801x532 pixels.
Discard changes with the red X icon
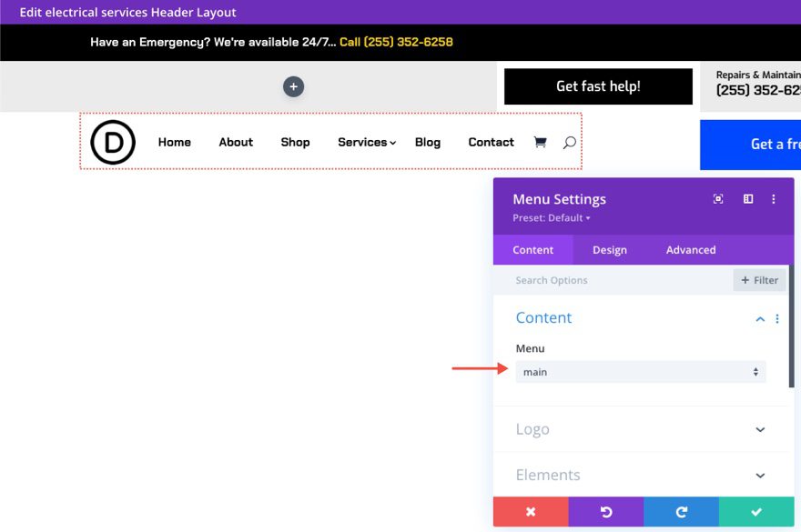tap(530, 511)
